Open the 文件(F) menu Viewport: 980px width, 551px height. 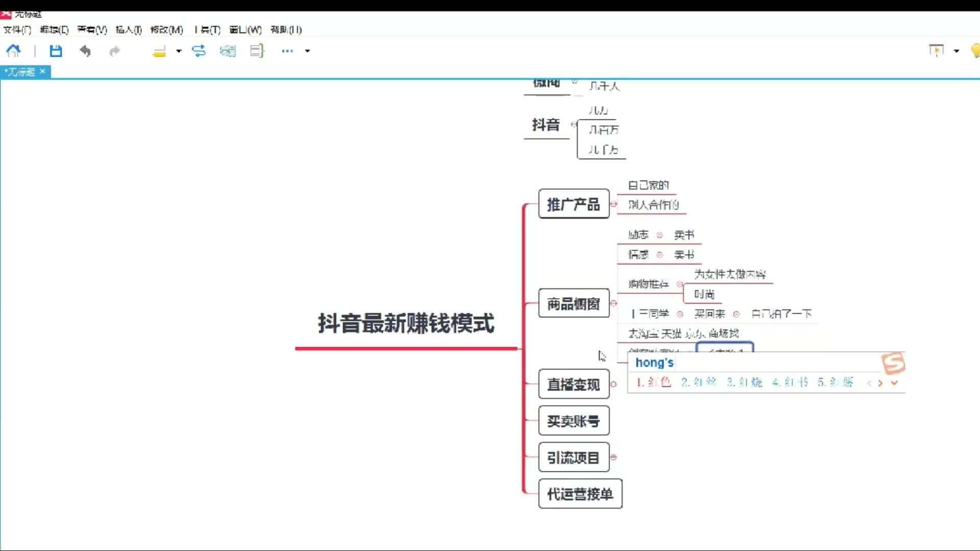coord(17,30)
